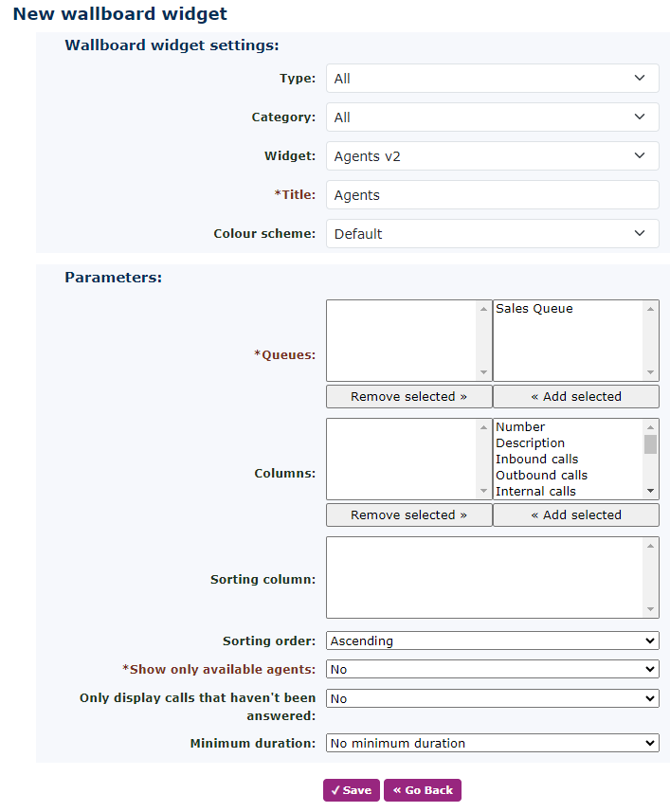Click Remove selected under Columns
The image size is (670, 812).
click(x=408, y=515)
